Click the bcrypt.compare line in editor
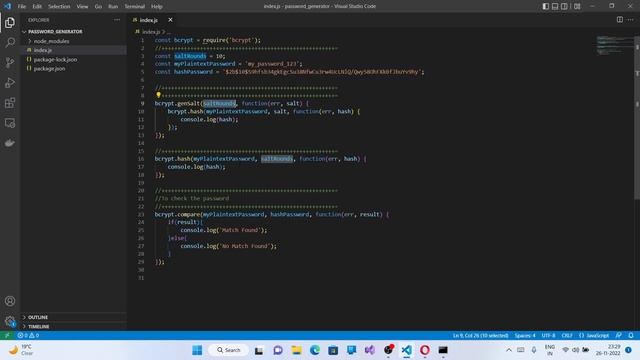 click(271, 214)
